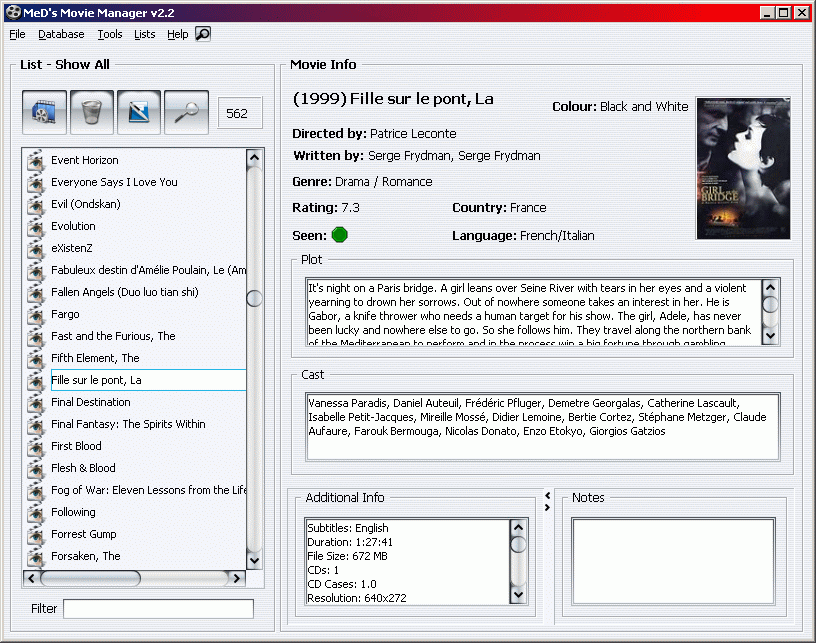The width and height of the screenshot is (816, 643).
Task: Select Evil (Ondskan) from movie list
Action: [85, 204]
